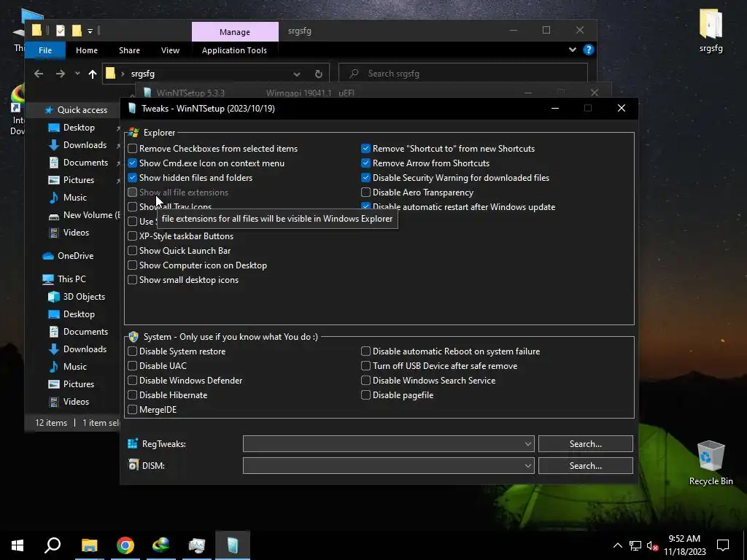Check the MergeIDE option
747x560 pixels.
click(133, 410)
